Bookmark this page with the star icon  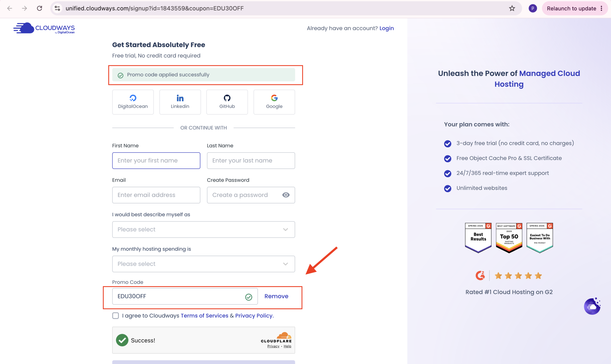tap(512, 8)
